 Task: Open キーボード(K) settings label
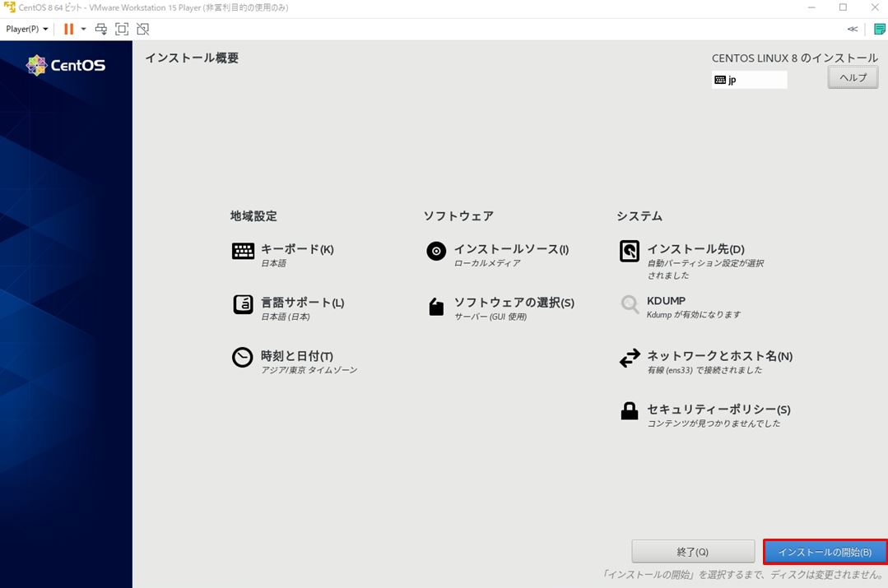297,249
